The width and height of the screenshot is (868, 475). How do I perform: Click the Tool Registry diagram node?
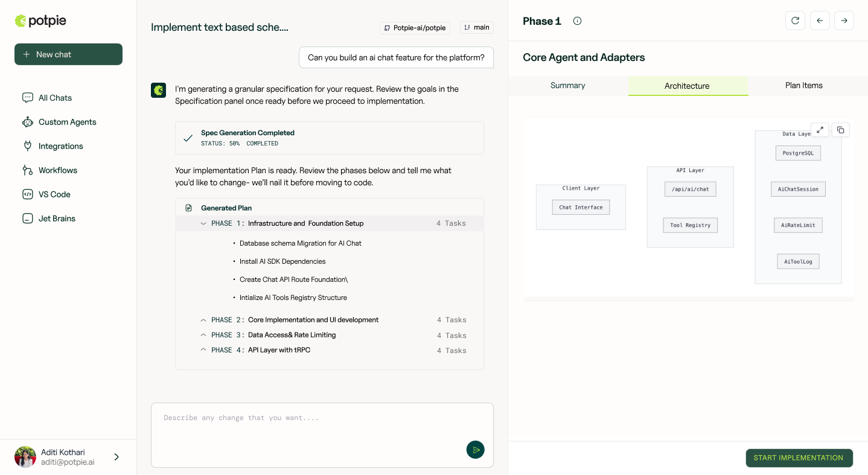(690, 225)
